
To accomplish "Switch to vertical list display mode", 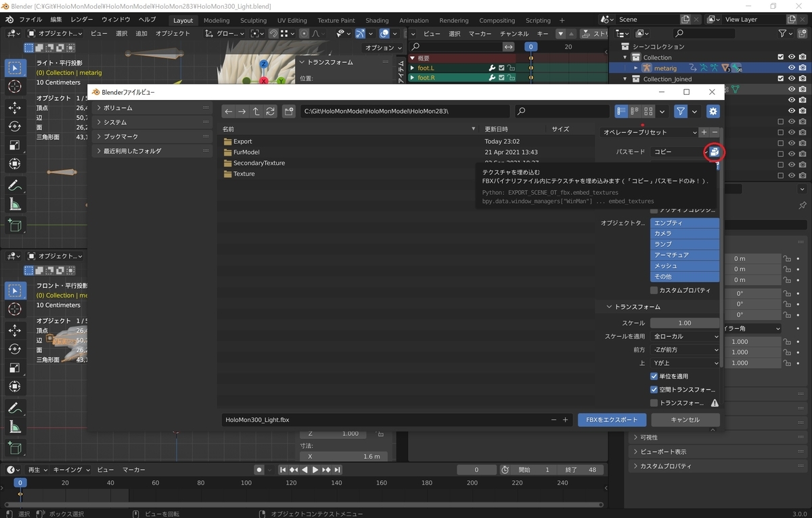I will [621, 112].
